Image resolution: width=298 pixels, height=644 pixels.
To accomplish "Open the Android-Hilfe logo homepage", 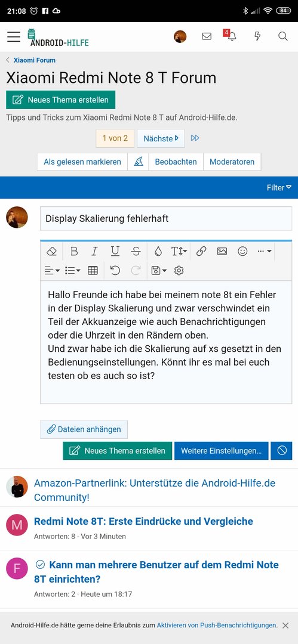I will pos(58,38).
